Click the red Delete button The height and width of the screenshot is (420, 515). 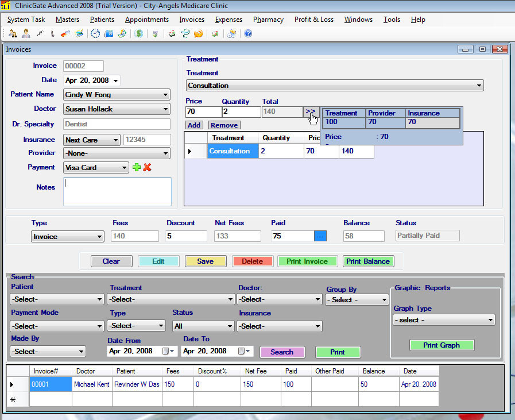252,261
